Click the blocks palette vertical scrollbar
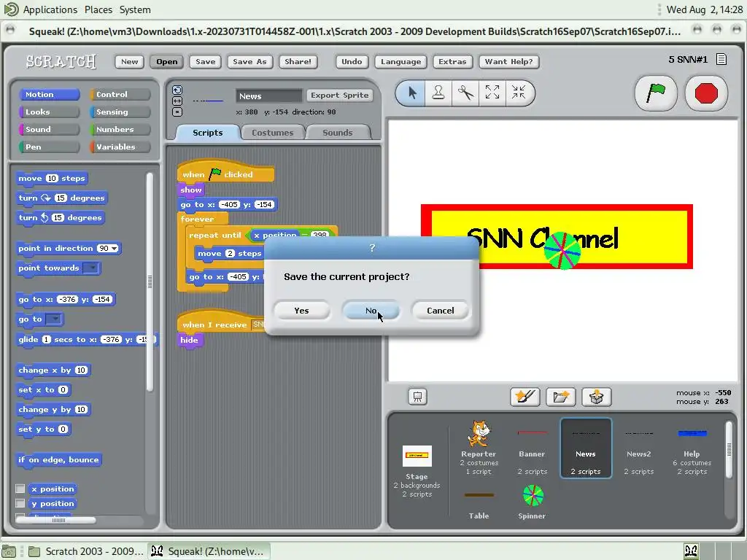This screenshot has width=747, height=560. (x=150, y=282)
